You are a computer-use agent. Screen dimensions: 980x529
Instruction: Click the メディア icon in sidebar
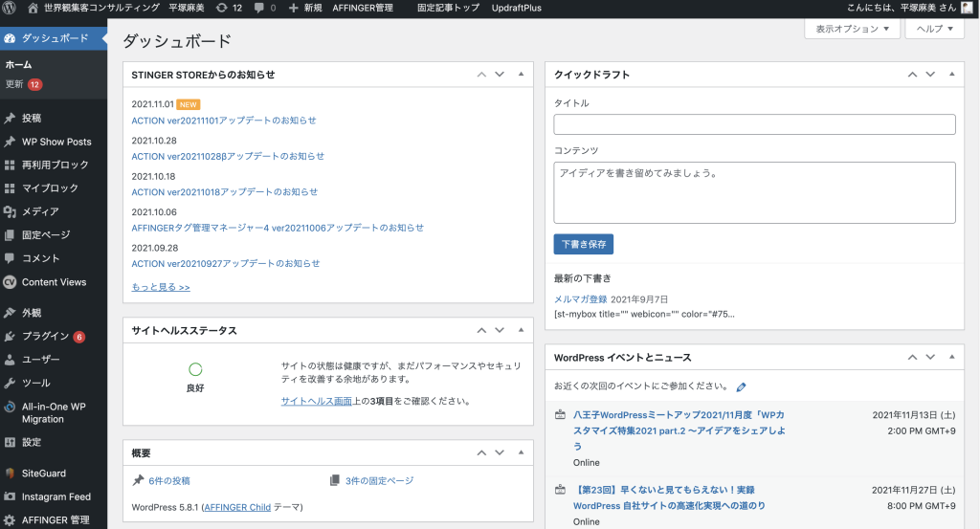point(10,211)
